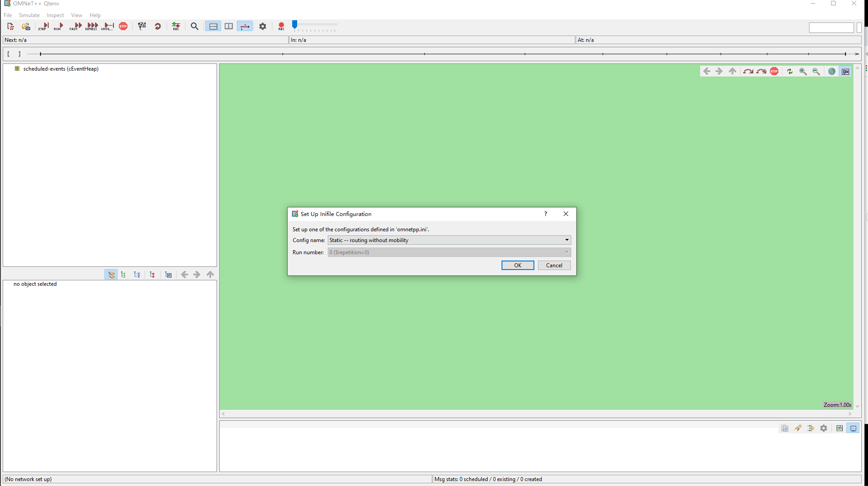Click the Step simulation button
Image resolution: width=868 pixels, height=486 pixels.
point(43,26)
